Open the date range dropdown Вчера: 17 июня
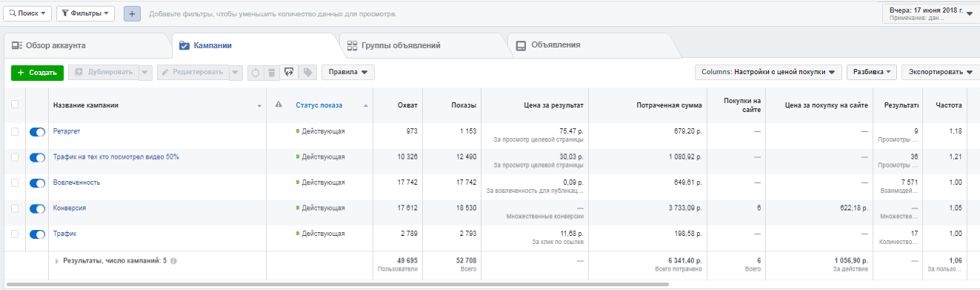Viewport: 980px width, 290px height. 931,13
